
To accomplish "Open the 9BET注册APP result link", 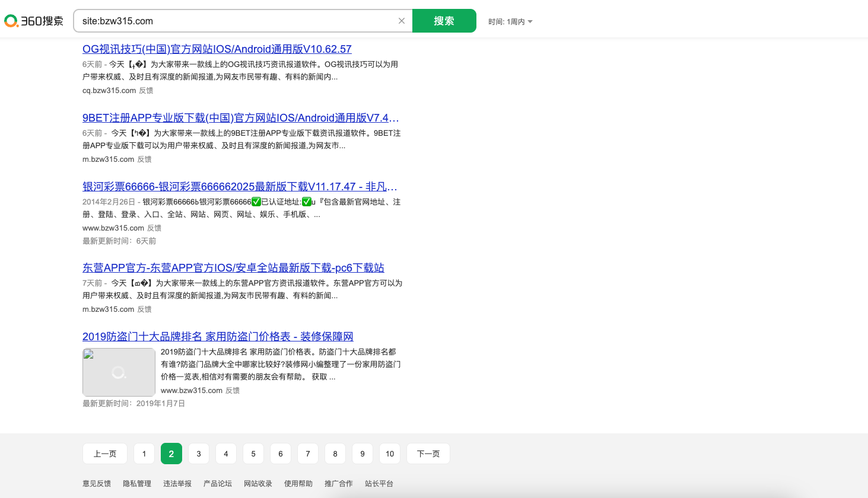I will click(x=240, y=117).
